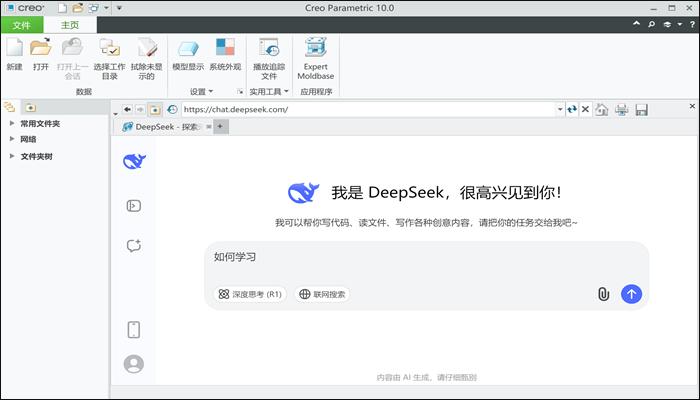
Task: Open the 文件 menu tab
Action: click(x=21, y=25)
